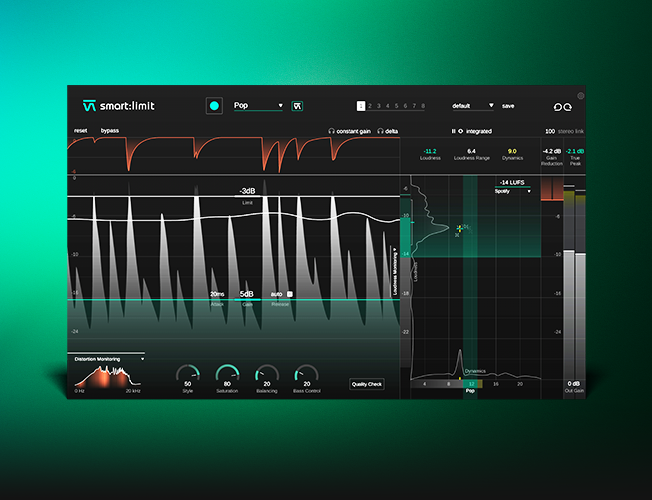
Task: Click the 6.4 Loudness Range readout
Action: tap(471, 151)
